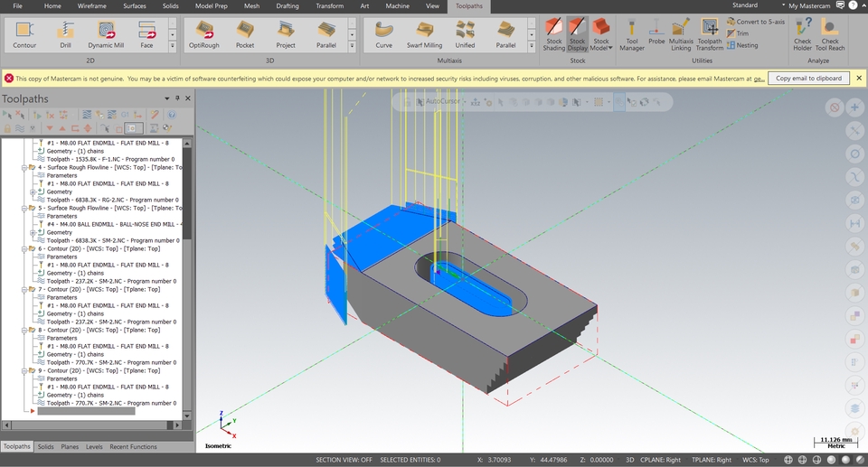Image resolution: width=868 pixels, height=467 pixels.
Task: Open the Tool Manager
Action: (x=632, y=35)
